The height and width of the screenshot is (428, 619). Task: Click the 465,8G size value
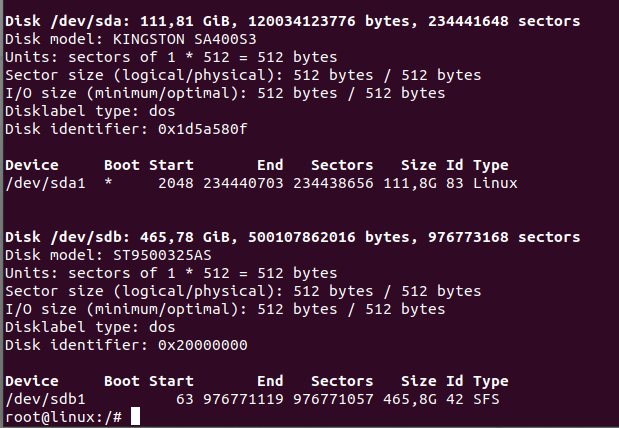click(x=410, y=400)
